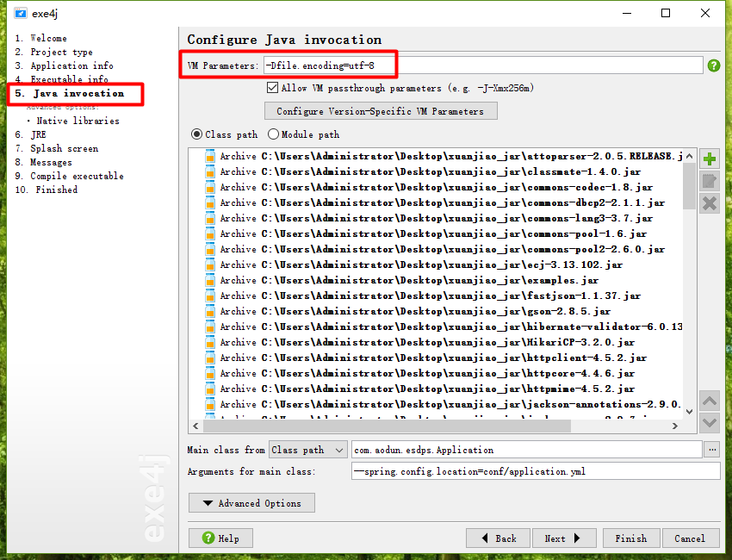Screen dimensions: 732x560
Task: Select step 4 Executable info
Action: (62, 79)
